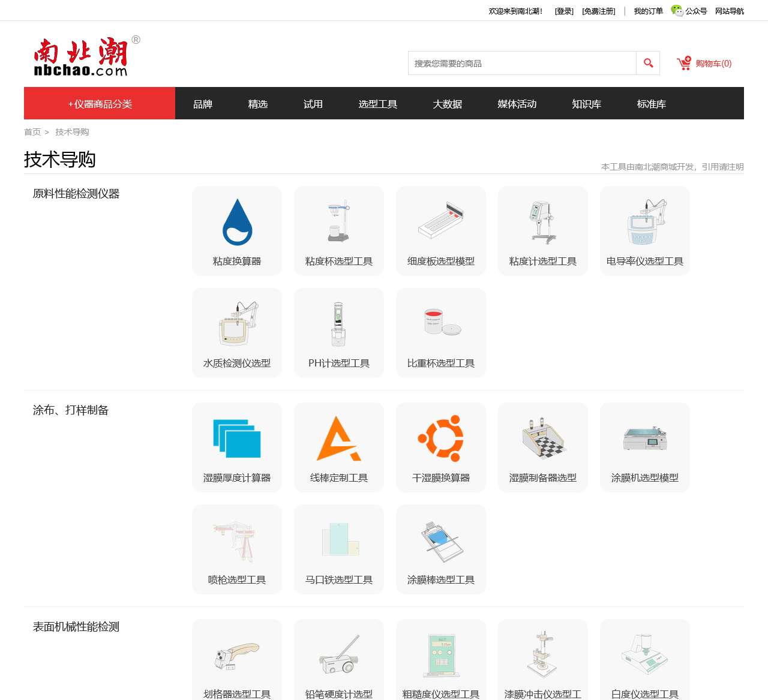
Task: Focus the product search input field
Action: tap(522, 63)
